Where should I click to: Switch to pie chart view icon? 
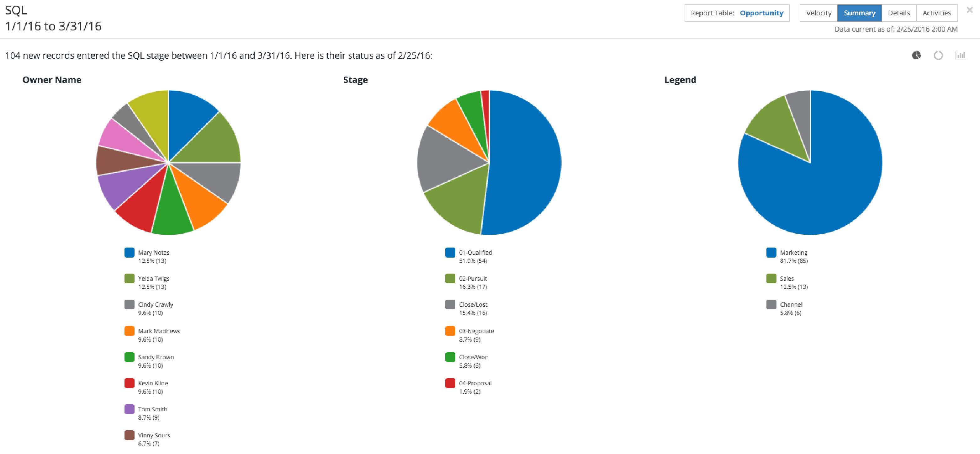pos(916,56)
